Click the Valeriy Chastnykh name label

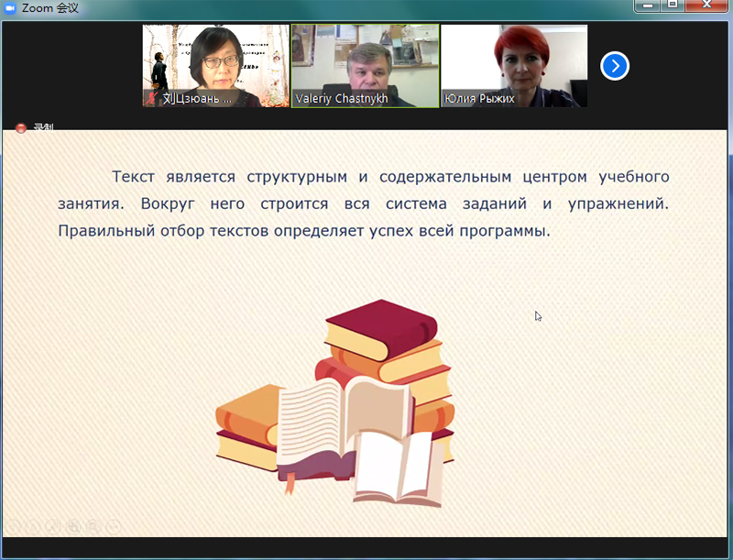(x=342, y=98)
